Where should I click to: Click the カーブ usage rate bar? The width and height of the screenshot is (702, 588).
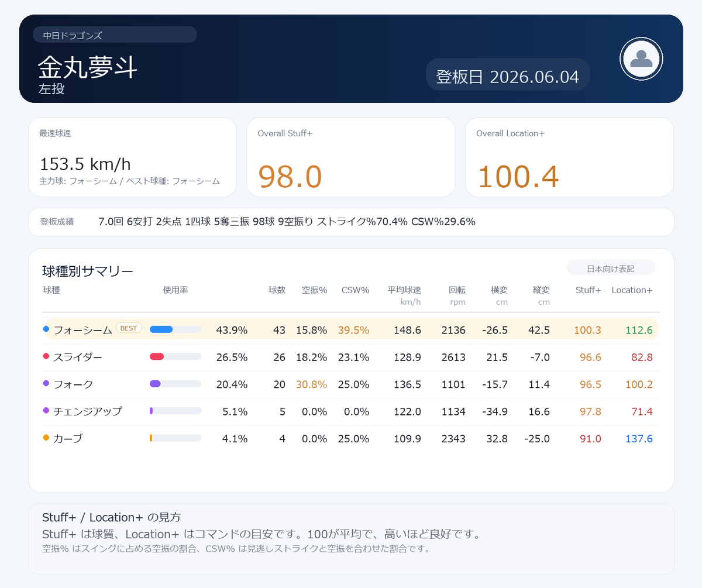coord(175,438)
